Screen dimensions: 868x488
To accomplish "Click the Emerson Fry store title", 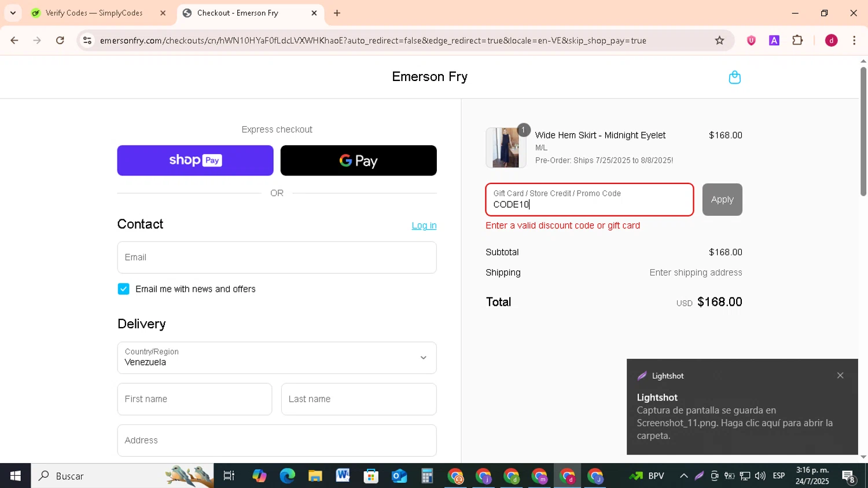I will (429, 77).
